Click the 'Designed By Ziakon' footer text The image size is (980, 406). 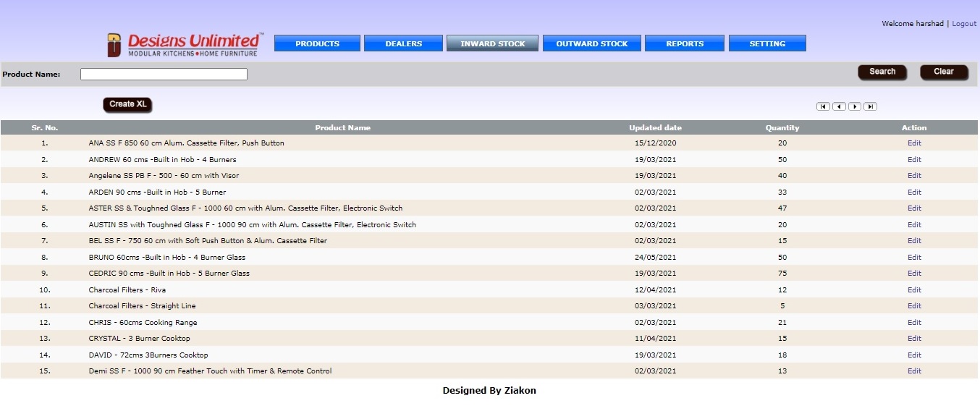click(x=489, y=391)
